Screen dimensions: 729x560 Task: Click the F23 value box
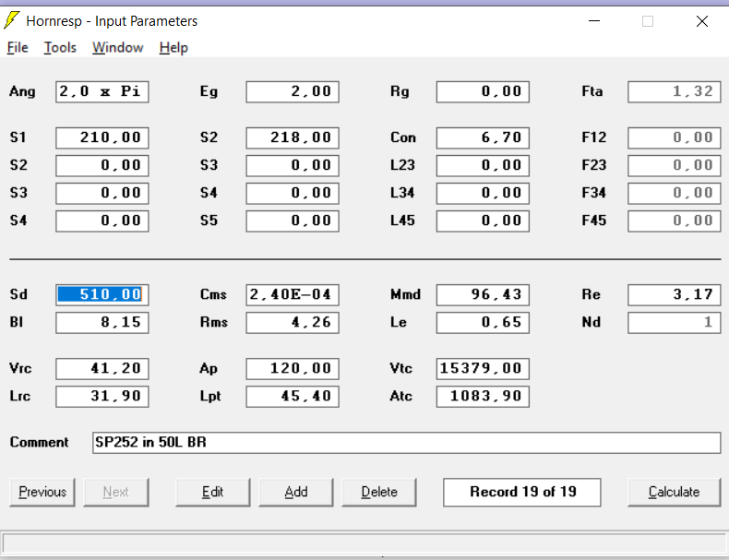pyautogui.click(x=675, y=165)
